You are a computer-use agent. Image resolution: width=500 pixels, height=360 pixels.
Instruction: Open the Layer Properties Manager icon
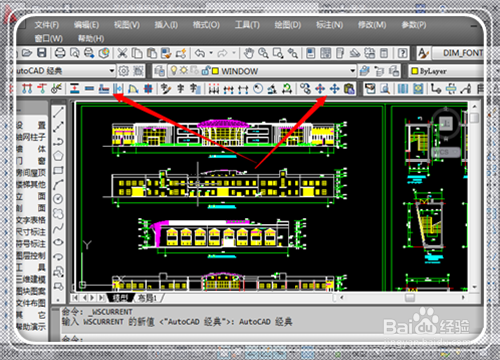160,71
